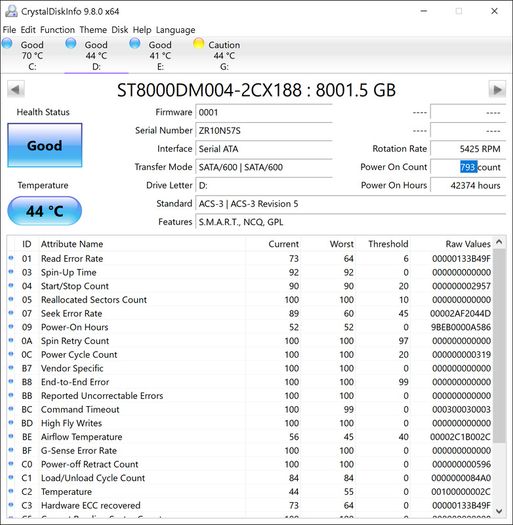
Task: Click scrollbar up arrow in attribute list
Action: coord(499,242)
